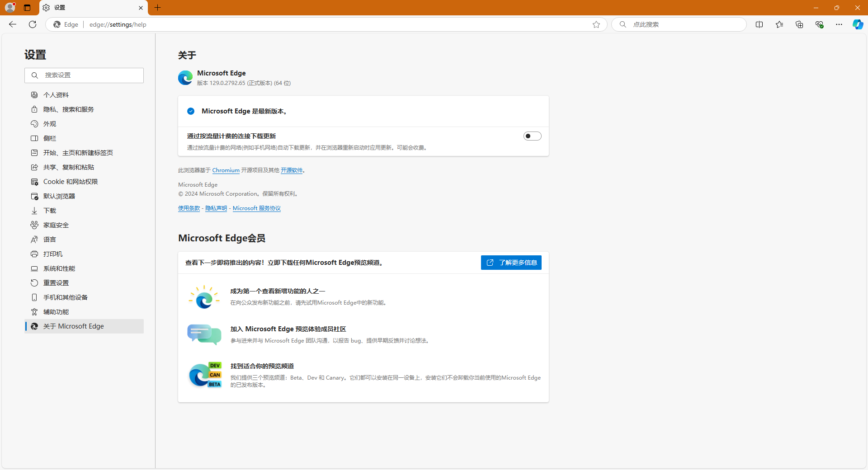Open the 个人资料 settings section
868x470 pixels.
pos(84,95)
